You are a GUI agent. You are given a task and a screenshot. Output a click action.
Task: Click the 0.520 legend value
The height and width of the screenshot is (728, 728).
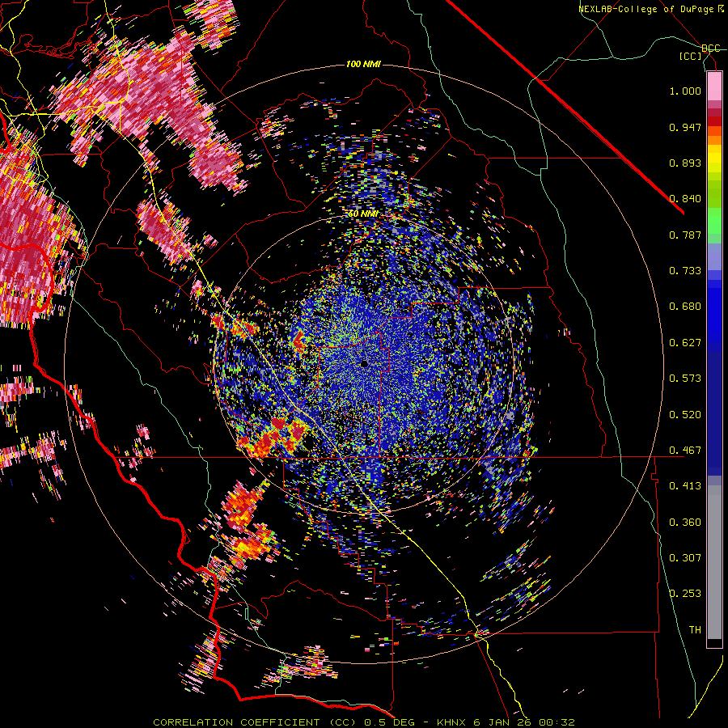coord(685,415)
